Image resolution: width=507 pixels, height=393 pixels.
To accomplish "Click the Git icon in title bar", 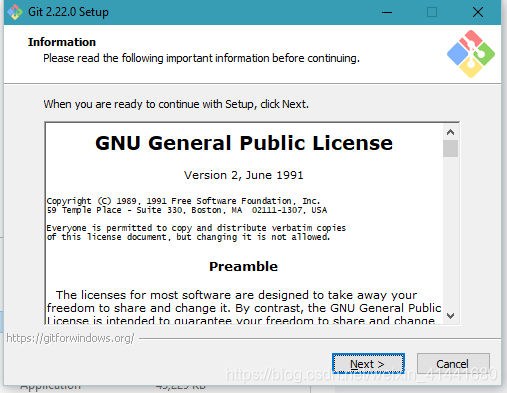I will coord(15,12).
